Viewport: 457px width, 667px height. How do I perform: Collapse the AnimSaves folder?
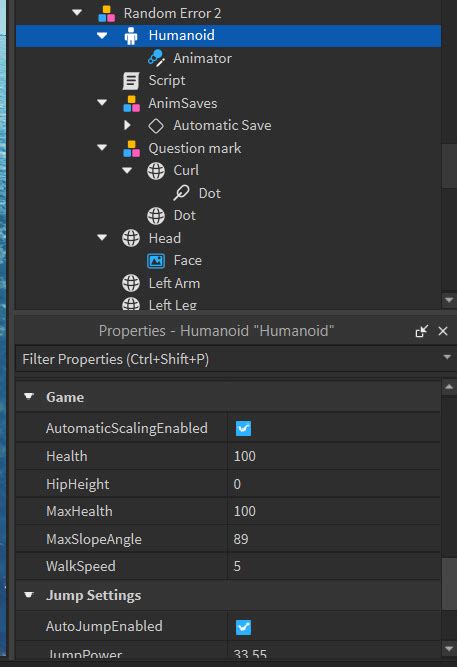tap(102, 103)
